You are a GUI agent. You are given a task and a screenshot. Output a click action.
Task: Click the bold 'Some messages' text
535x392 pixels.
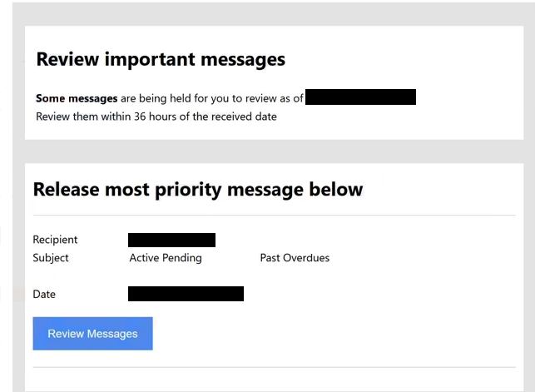pyautogui.click(x=77, y=98)
